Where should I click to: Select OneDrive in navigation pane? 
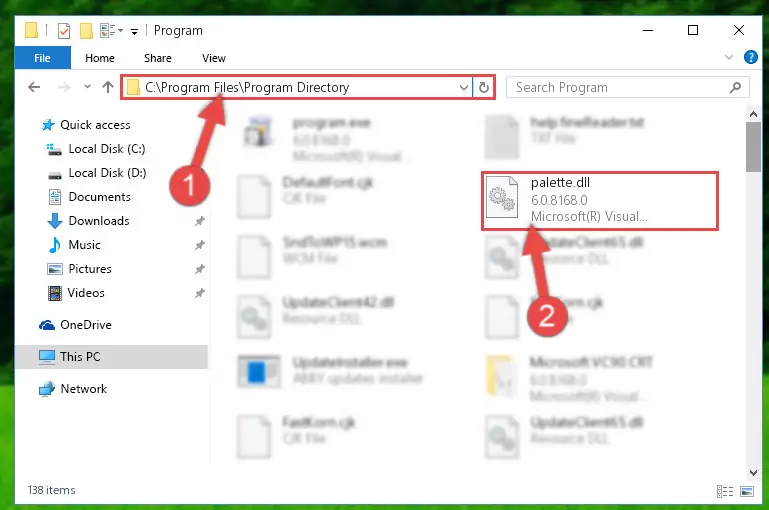[86, 325]
